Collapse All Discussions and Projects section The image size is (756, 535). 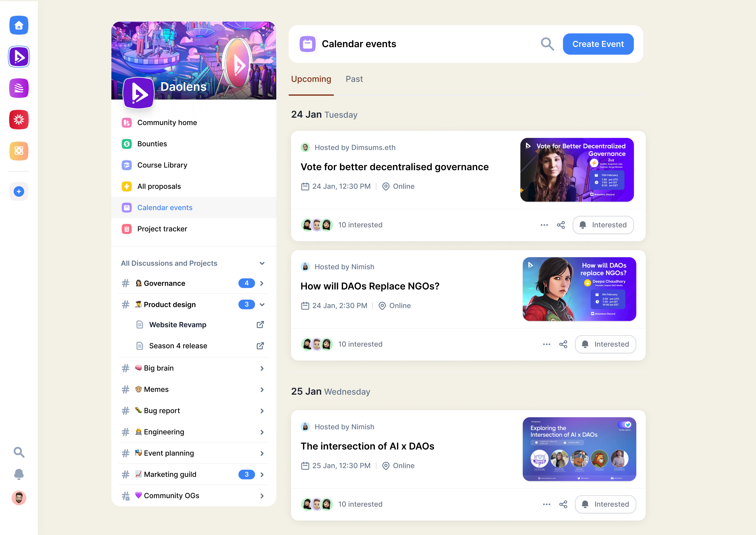pos(262,263)
